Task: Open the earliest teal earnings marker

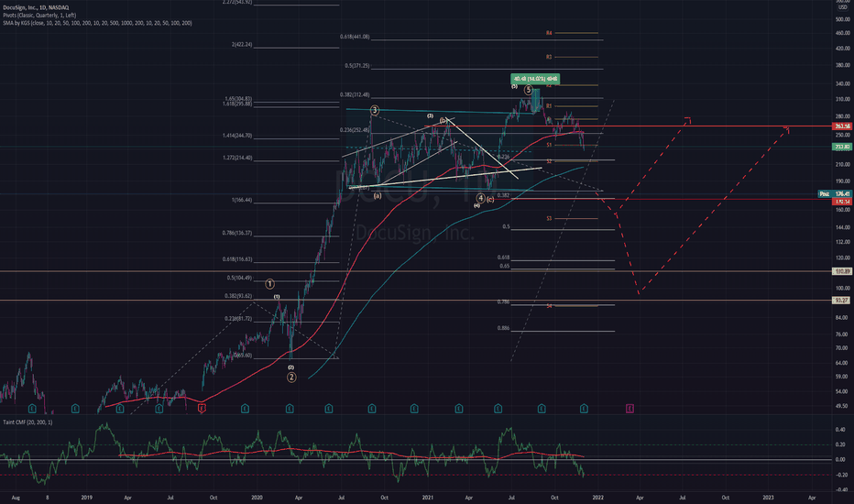Action: (x=32, y=408)
